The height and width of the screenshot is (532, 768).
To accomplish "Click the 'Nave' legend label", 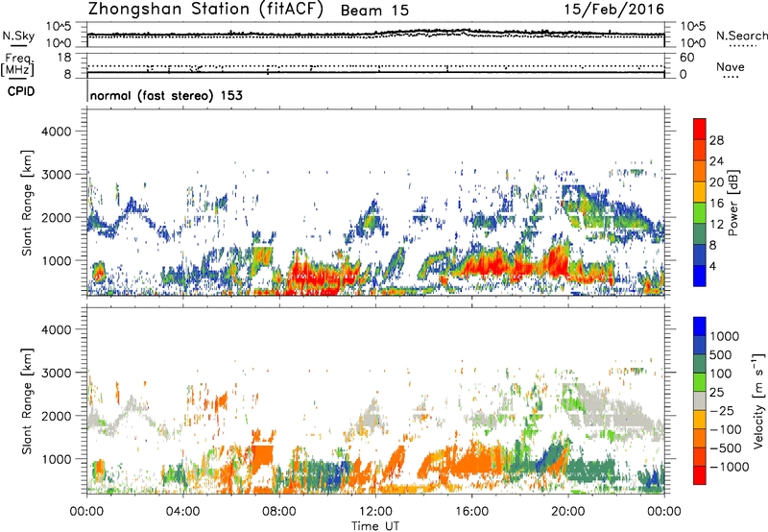I will tap(731, 67).
